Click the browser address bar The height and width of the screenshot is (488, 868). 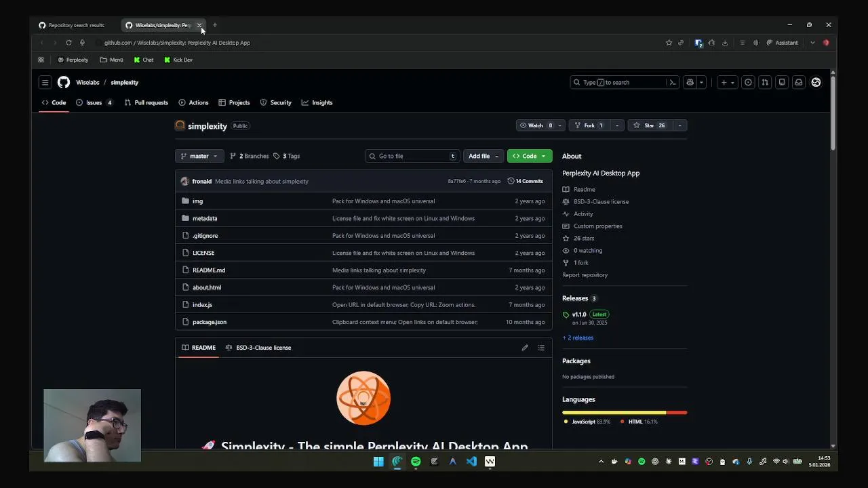[380, 43]
